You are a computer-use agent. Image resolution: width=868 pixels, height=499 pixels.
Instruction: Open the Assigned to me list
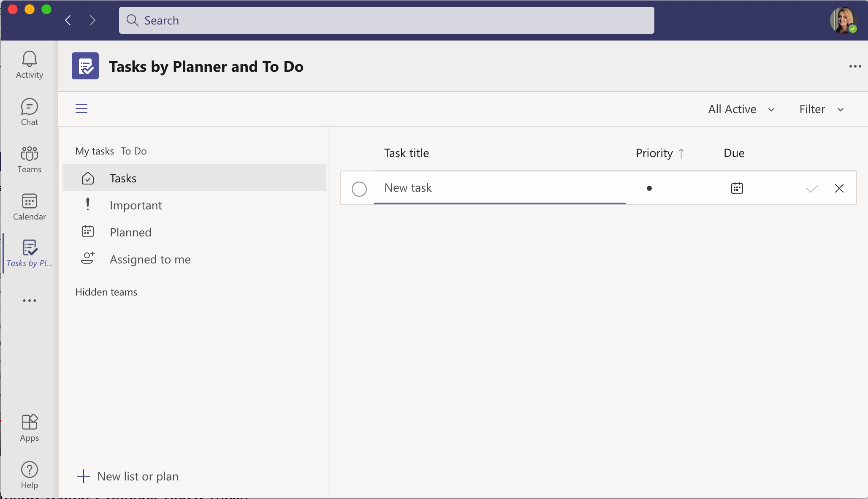tap(194, 259)
